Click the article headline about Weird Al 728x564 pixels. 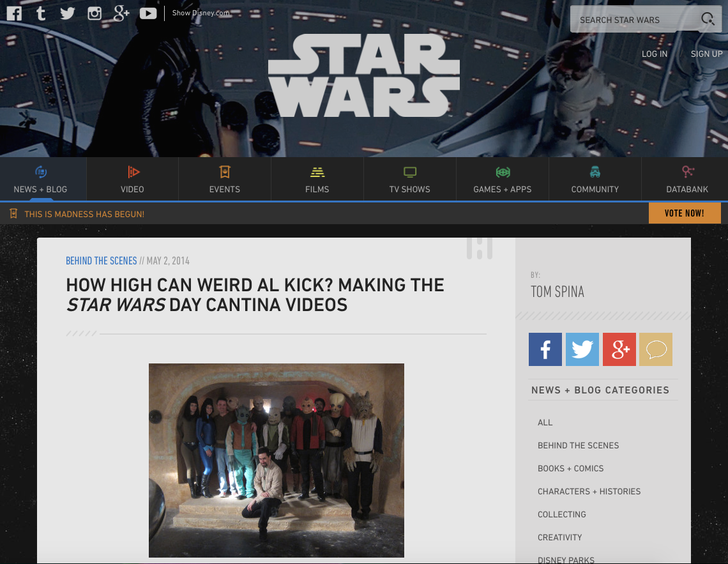pyautogui.click(x=255, y=294)
